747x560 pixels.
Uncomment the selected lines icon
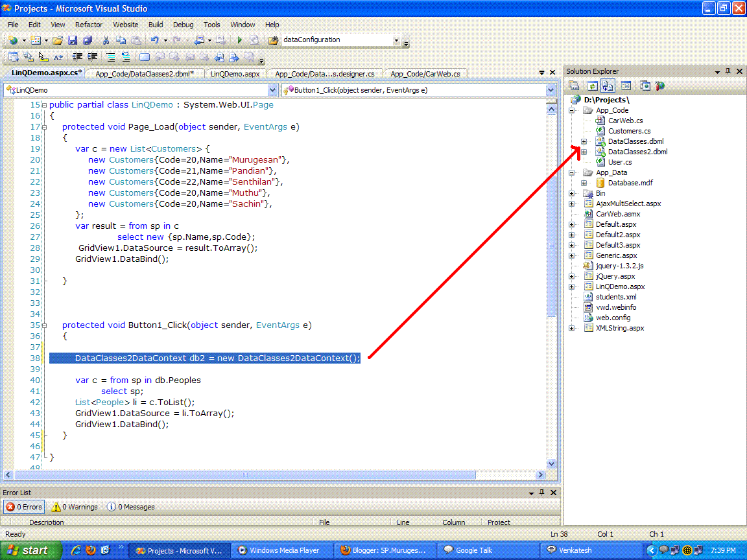point(126,57)
